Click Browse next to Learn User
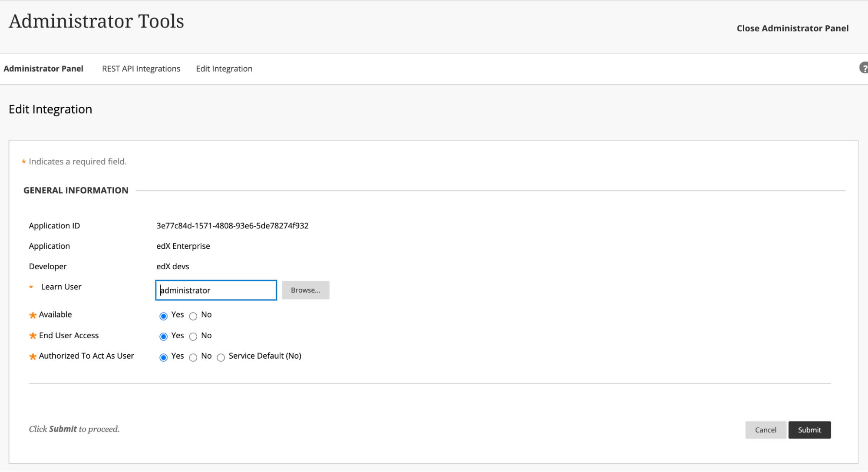Viewport: 868px width, 472px height. (x=305, y=290)
